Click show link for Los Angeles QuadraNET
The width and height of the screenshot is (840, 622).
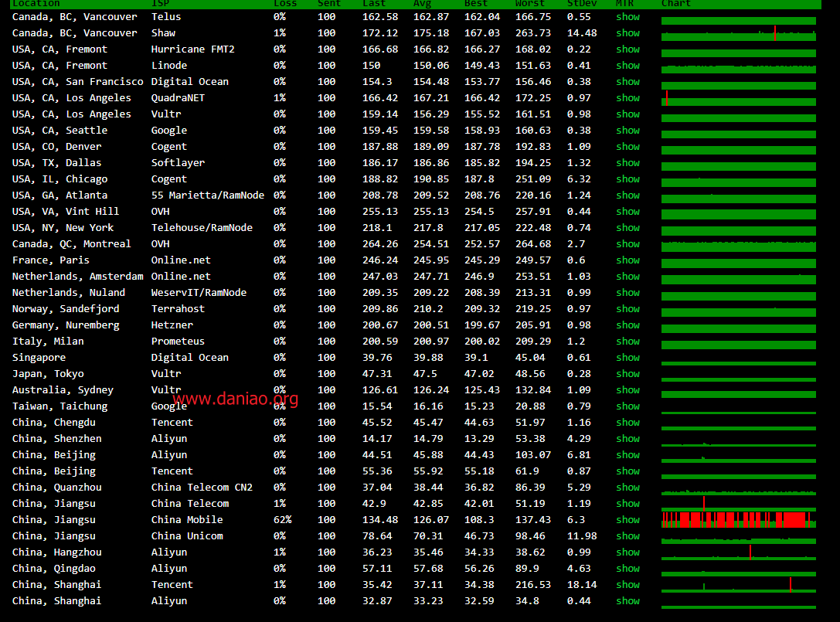point(627,97)
